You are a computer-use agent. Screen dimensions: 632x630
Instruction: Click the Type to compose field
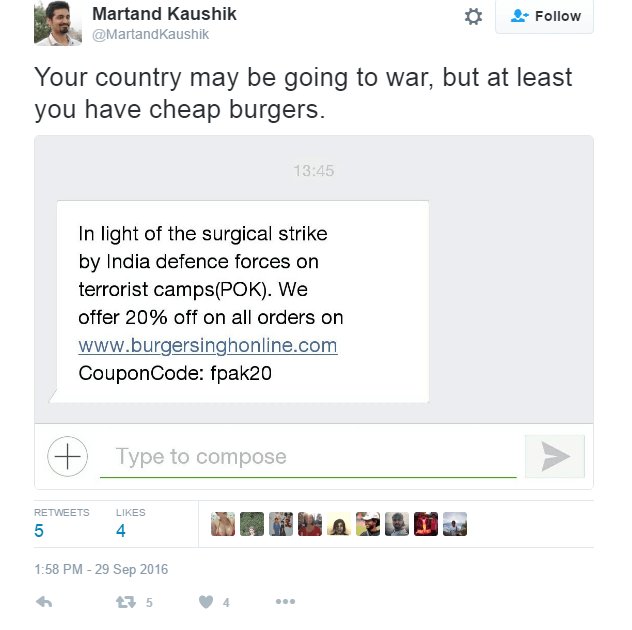(308, 457)
